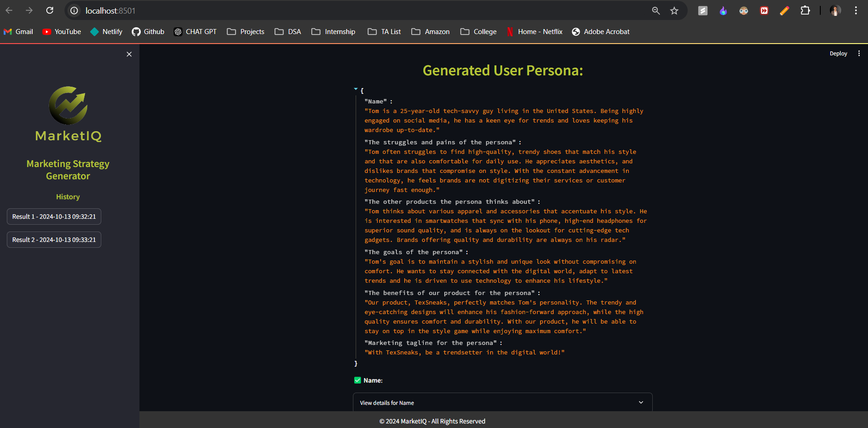Open Result 1 from history
The image size is (868, 428).
[x=54, y=216]
